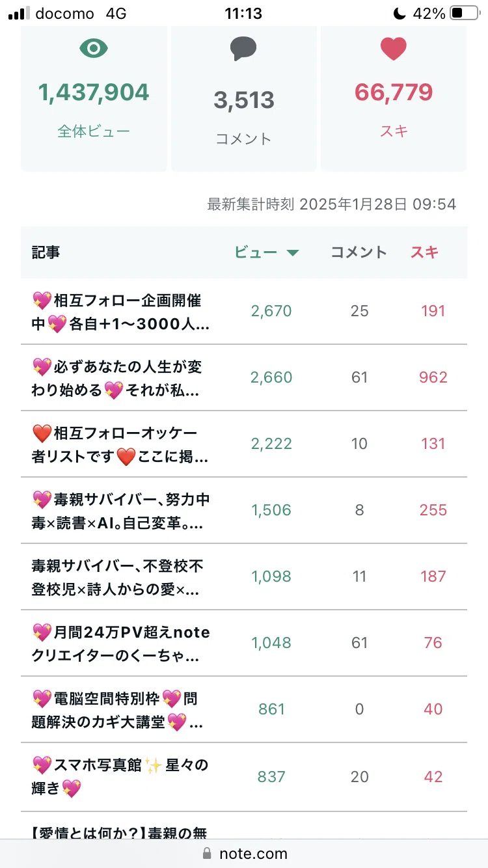Viewport: 488px width, 868px height.
Task: Tap the moon focus-mode icon
Action: [x=400, y=13]
